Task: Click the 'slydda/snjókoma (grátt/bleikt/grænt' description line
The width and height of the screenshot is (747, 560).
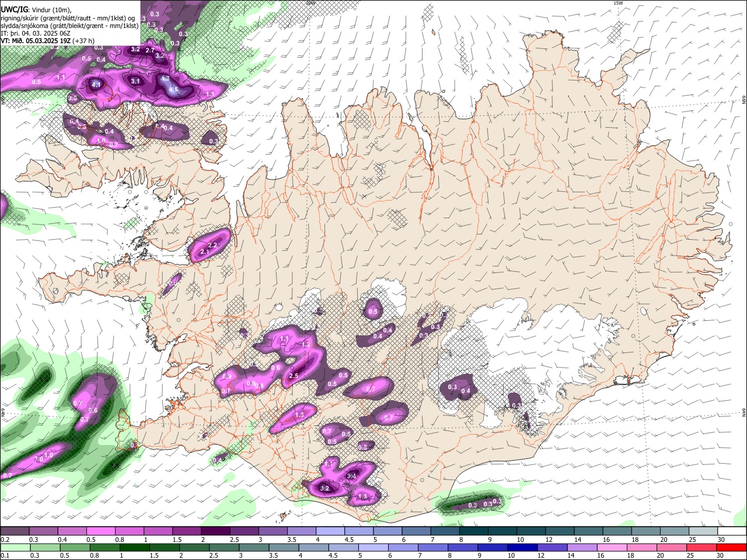Action: (69, 26)
